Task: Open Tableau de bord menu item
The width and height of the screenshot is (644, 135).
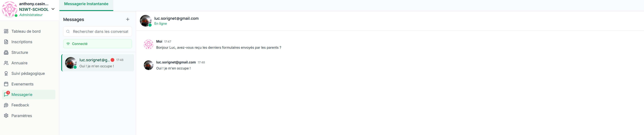Action: pyautogui.click(x=29, y=31)
